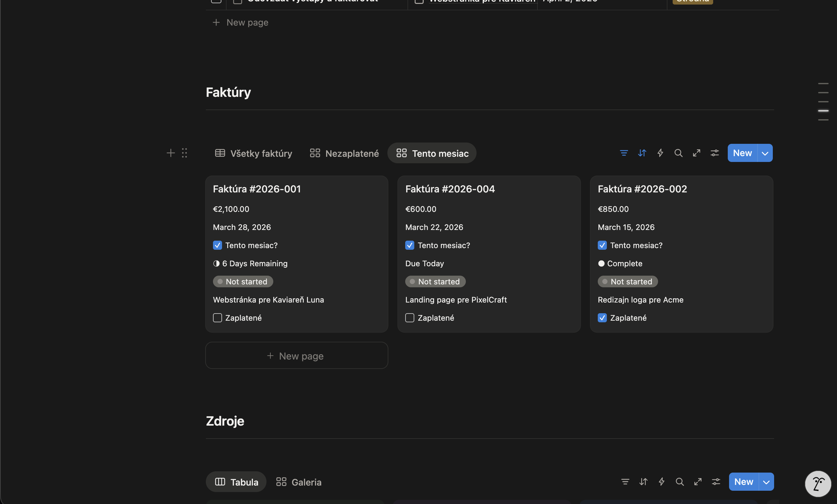The height and width of the screenshot is (504, 837).
Task: Open filter icon in Faktúry toolbar
Action: click(x=624, y=153)
